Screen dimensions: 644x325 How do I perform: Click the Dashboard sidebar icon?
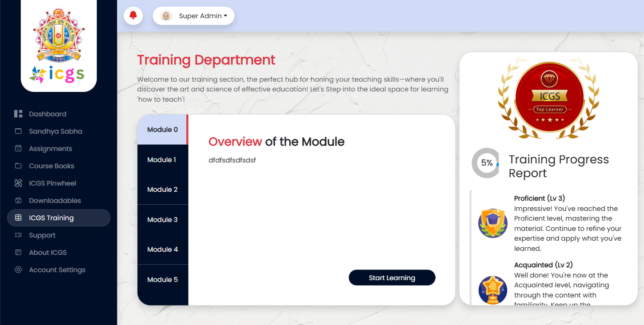pos(18,114)
